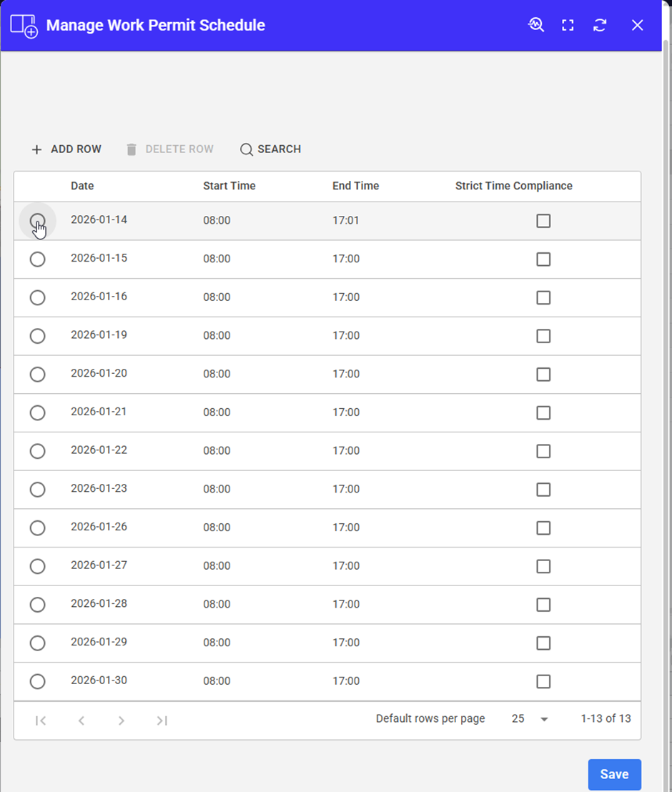Click the DELETE ROW trash icon
672x792 pixels.
(132, 149)
